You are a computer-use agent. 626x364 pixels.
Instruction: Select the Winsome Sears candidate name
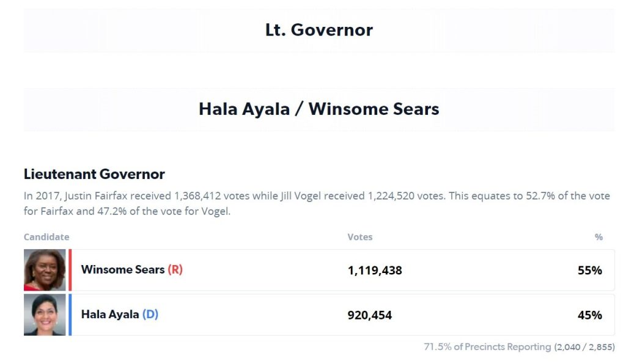point(123,270)
